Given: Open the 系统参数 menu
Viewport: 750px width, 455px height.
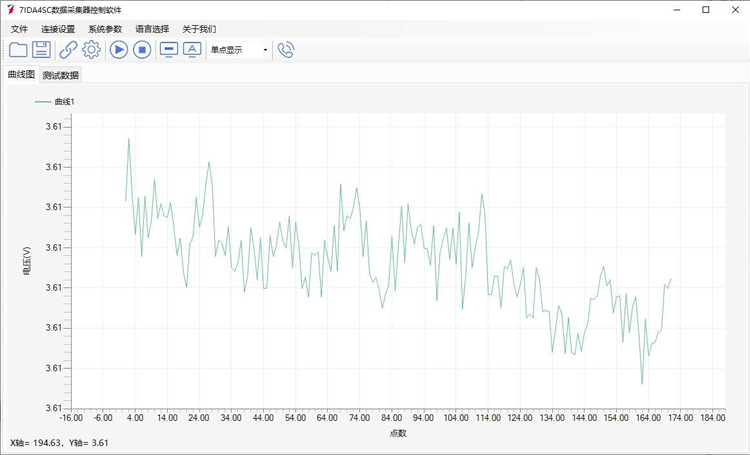Looking at the screenshot, I should 105,29.
